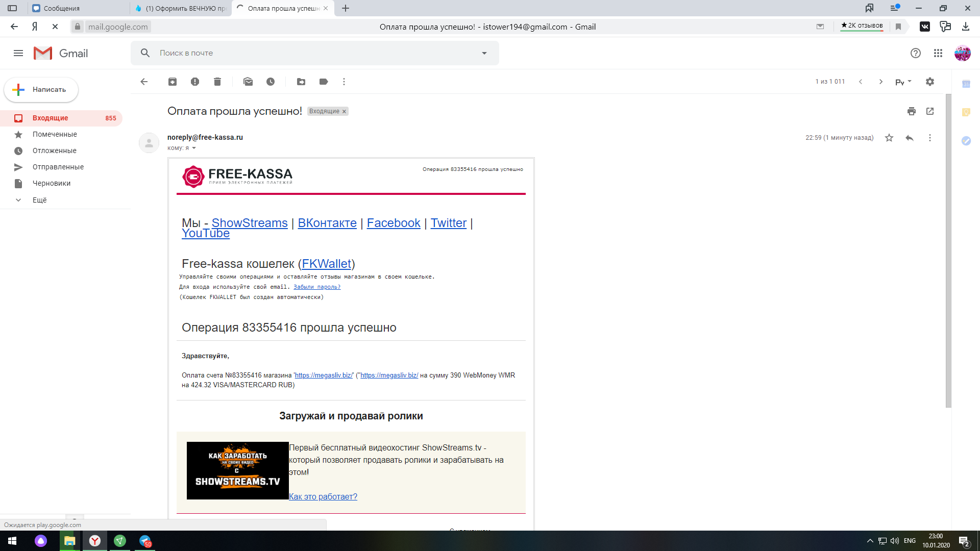The image size is (980, 551).
Task: Open the Gmail main menu hamburger icon
Action: coord(18,53)
